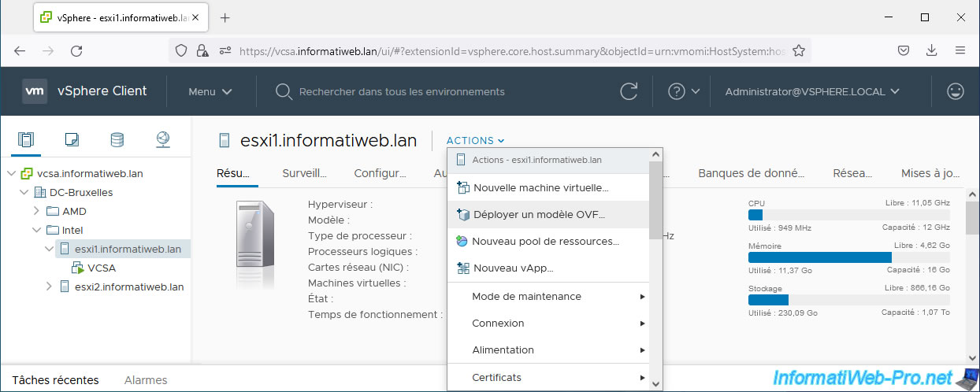The width and height of the screenshot is (980, 392).
Task: Click the vSphere Client title link
Action: (102, 91)
